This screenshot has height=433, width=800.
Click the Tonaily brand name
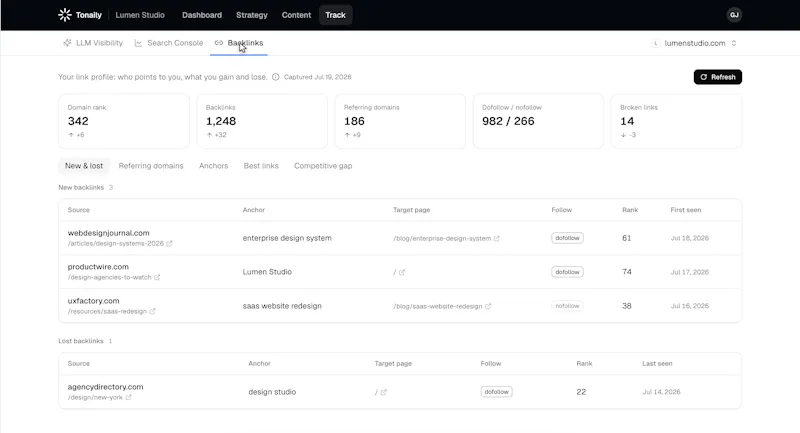pyautogui.click(x=89, y=15)
